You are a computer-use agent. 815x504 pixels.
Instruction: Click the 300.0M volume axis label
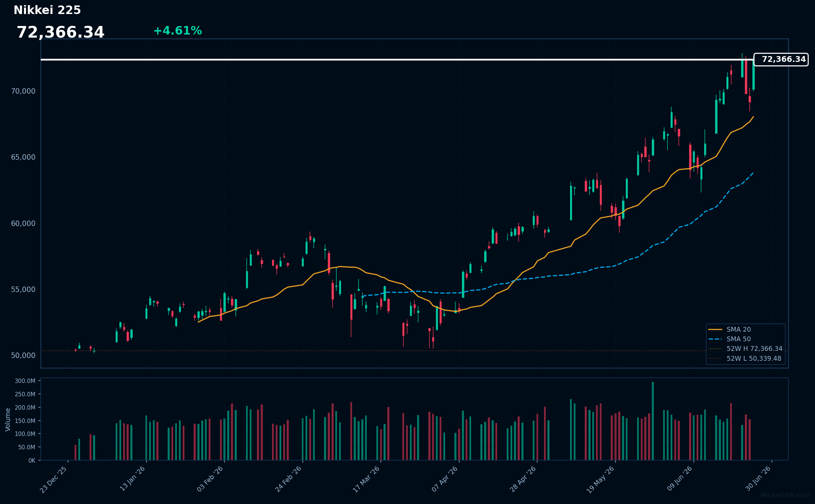pos(25,381)
